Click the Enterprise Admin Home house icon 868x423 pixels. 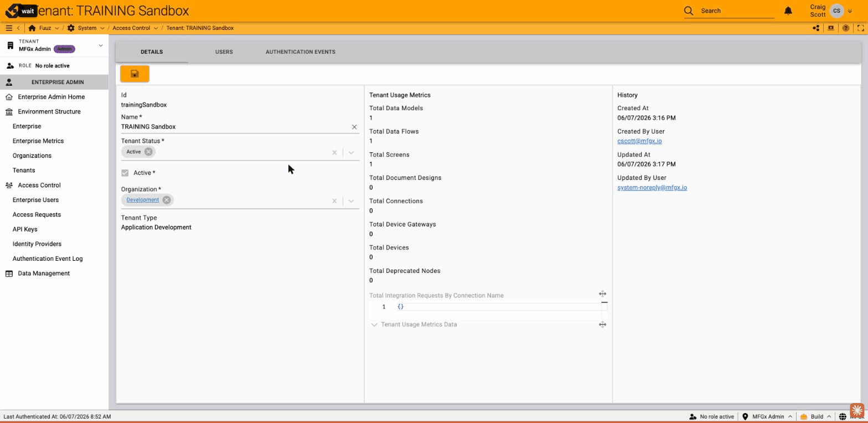(9, 97)
